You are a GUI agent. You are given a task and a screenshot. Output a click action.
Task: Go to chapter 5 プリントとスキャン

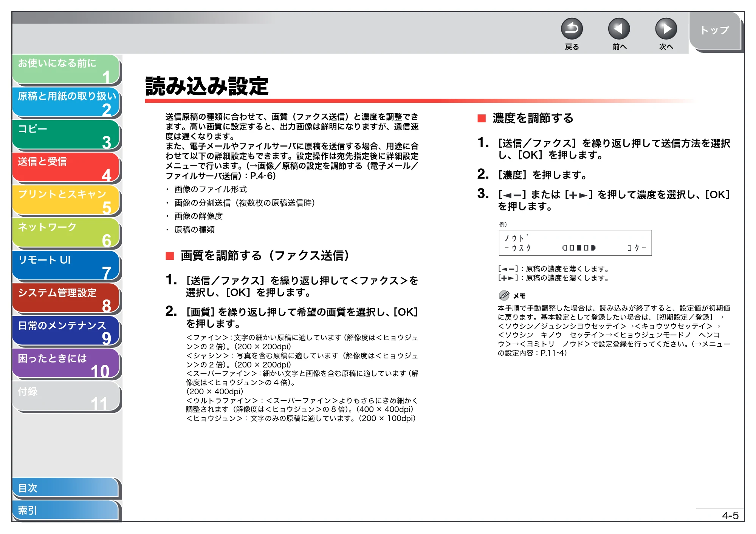[x=66, y=201]
